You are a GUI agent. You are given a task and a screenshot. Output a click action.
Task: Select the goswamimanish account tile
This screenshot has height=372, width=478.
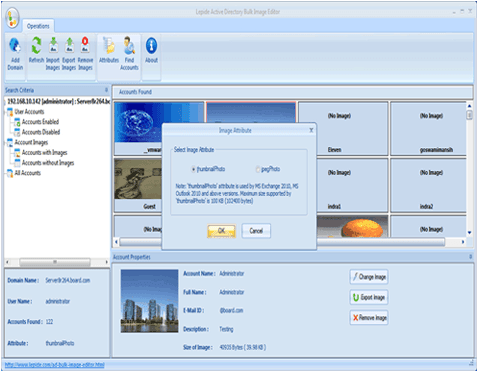428,128
